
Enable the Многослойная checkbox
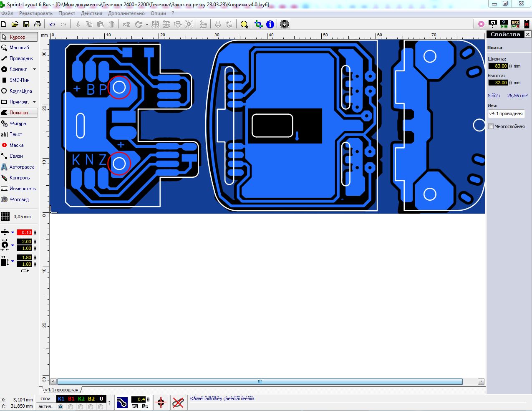pos(491,126)
